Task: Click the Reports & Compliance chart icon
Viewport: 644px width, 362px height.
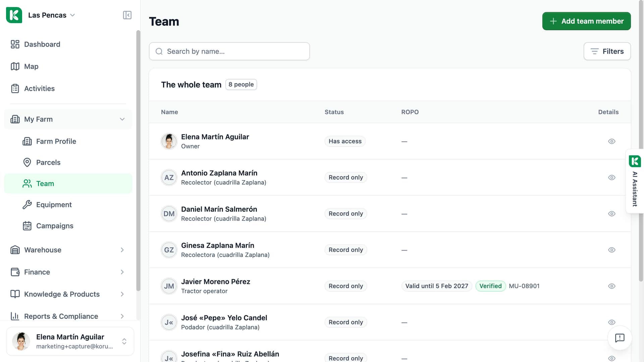Action: point(15,316)
